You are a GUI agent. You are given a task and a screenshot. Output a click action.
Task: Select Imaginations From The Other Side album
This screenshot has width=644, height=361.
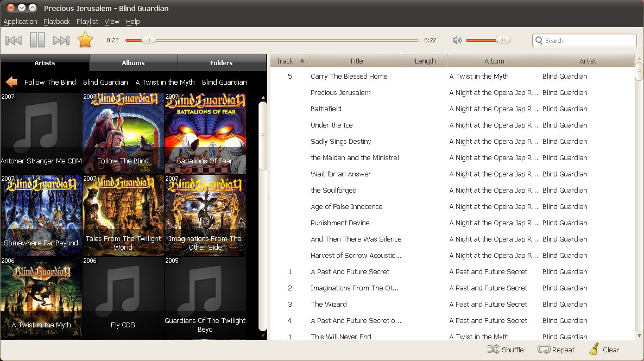point(205,216)
